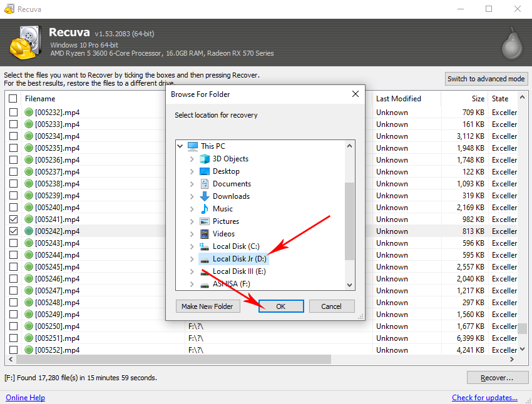
Task: Select the Pictures folder in tree
Action: tap(226, 221)
